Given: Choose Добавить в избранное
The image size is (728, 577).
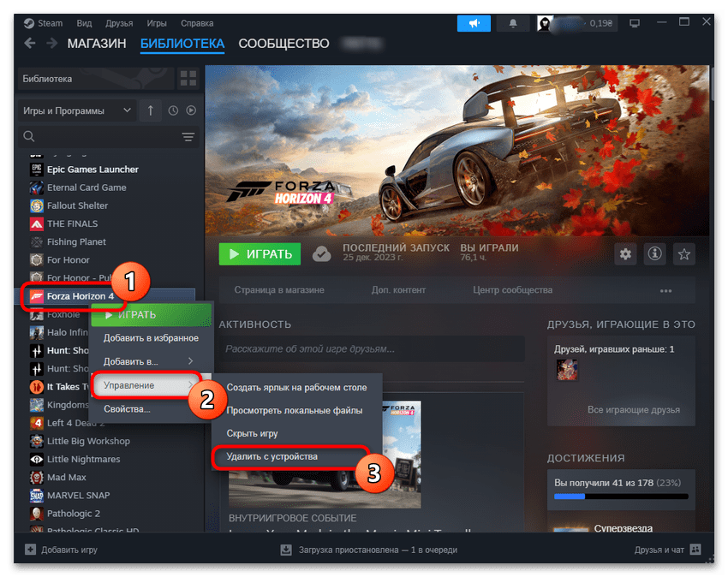Looking at the screenshot, I should [151, 338].
